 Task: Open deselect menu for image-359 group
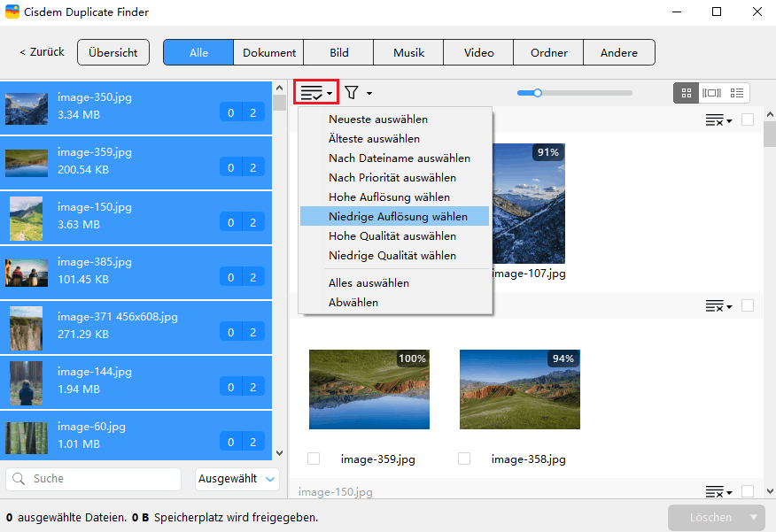(718, 306)
